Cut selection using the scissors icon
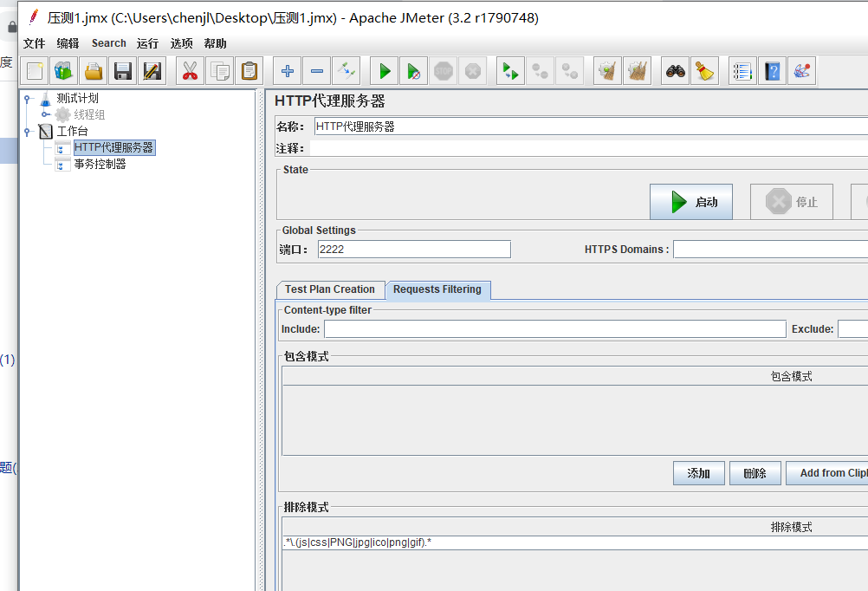Image resolution: width=868 pixels, height=591 pixels. pos(190,71)
